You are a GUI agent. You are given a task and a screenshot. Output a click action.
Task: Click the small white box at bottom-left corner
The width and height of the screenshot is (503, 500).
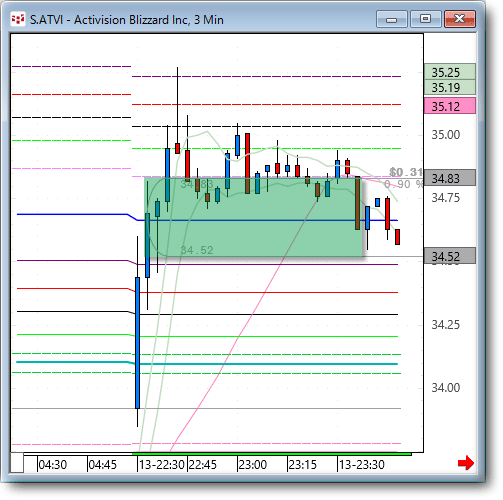[17, 463]
